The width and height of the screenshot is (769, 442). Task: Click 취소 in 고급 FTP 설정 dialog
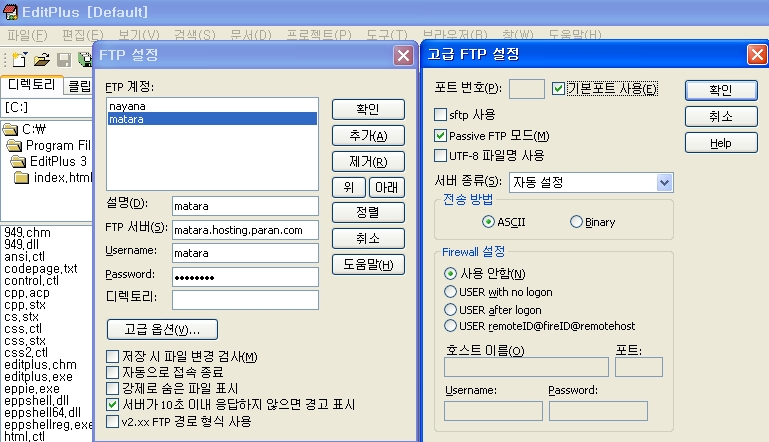point(720,117)
